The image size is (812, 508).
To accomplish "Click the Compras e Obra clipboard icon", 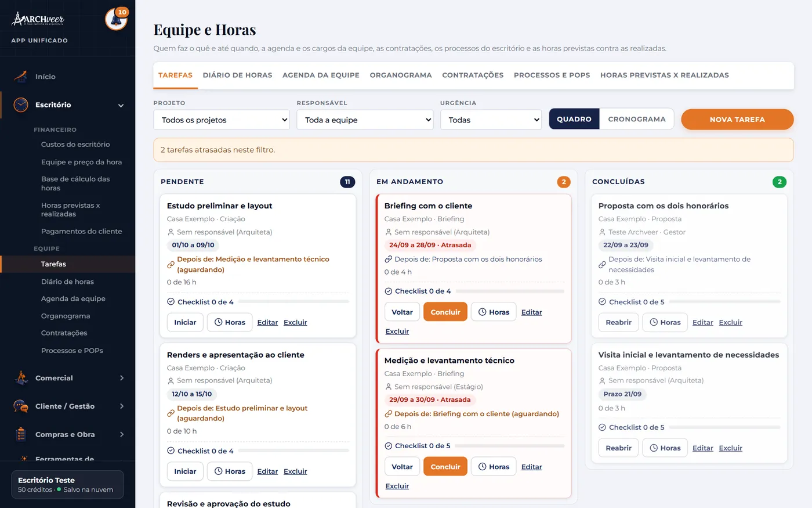I will pyautogui.click(x=21, y=434).
